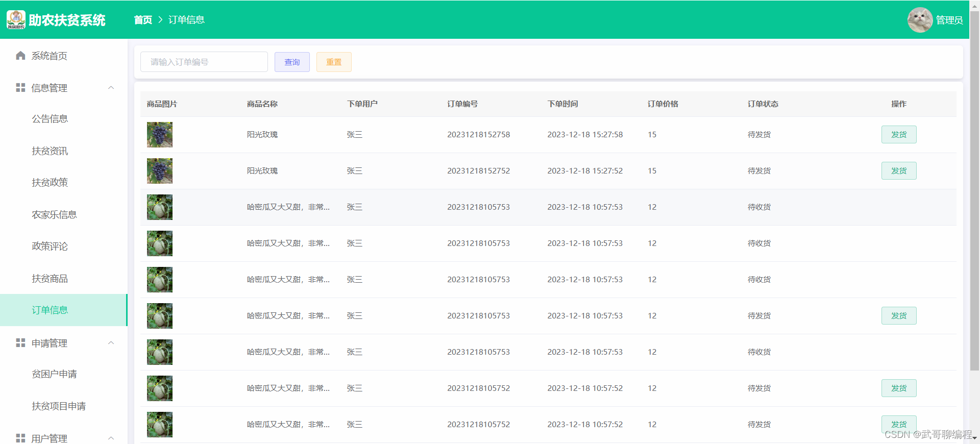This screenshot has height=444, width=980.
Task: Click 订单信息 breadcrumb text
Action: (x=186, y=20)
